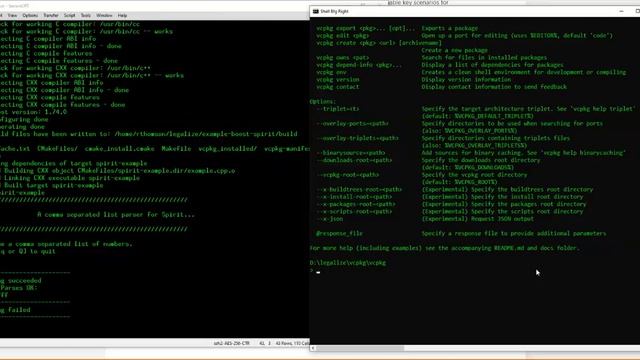Click the '@response_file' text
The image size is (640, 360).
(340, 234)
